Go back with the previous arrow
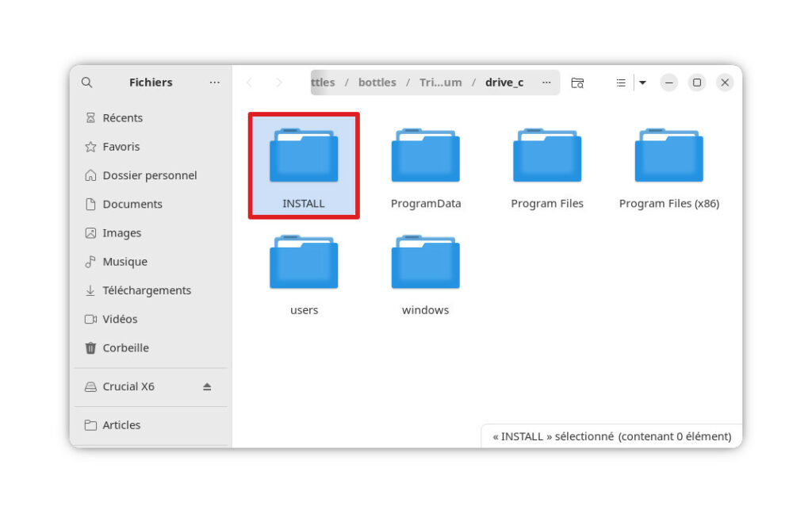 (x=250, y=83)
